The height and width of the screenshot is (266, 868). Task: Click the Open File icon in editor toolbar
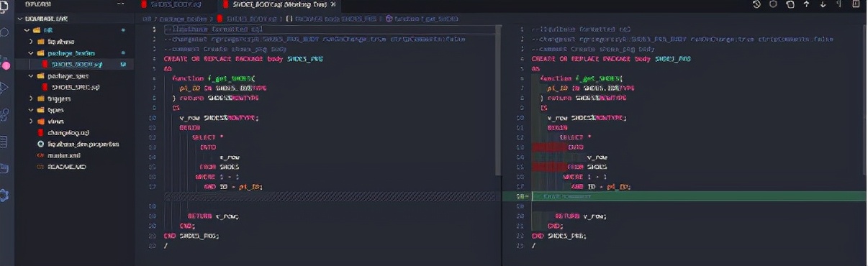pyautogui.click(x=790, y=4)
